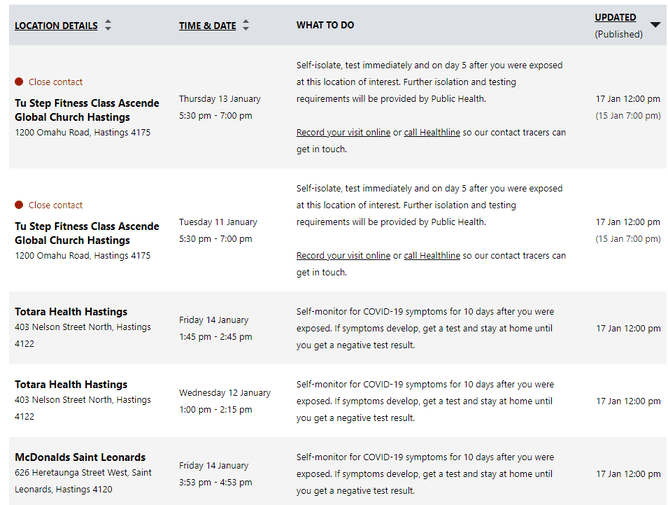The height and width of the screenshot is (505, 668).
Task: Click the second call Healthline link
Action: [x=432, y=256]
